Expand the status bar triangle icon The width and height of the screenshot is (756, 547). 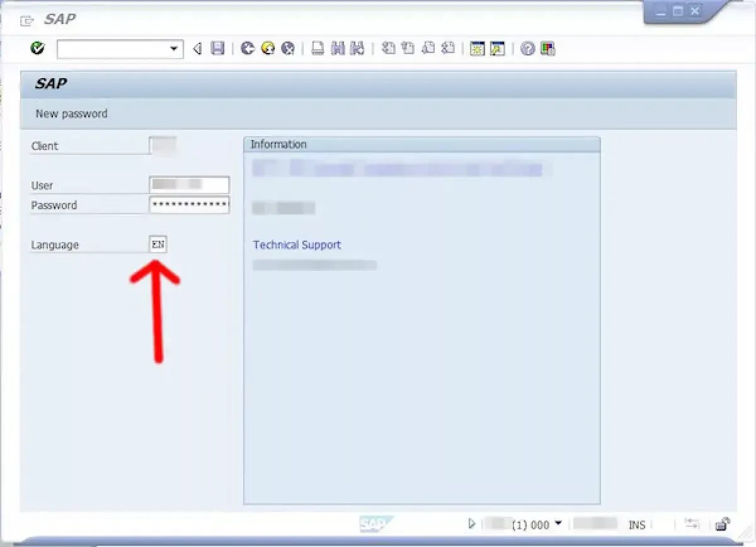(x=472, y=523)
